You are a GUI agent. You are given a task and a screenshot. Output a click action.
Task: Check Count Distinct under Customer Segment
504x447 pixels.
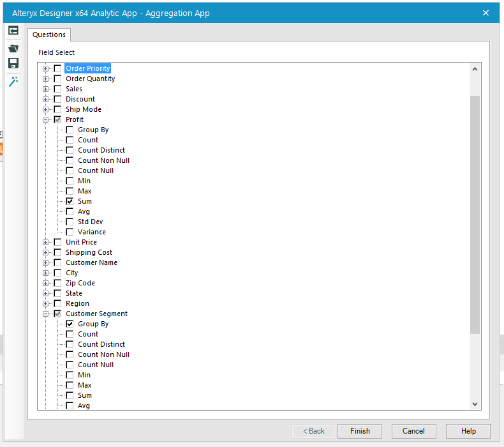point(70,344)
